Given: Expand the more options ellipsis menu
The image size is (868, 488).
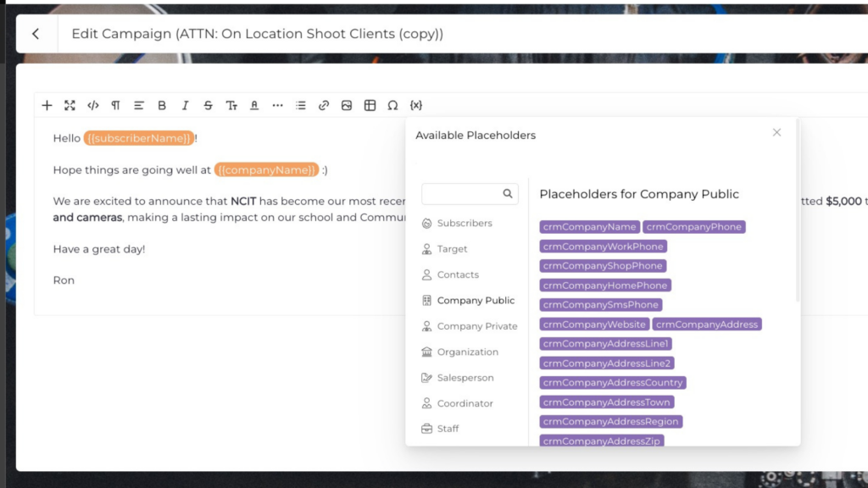Looking at the screenshot, I should pos(277,106).
